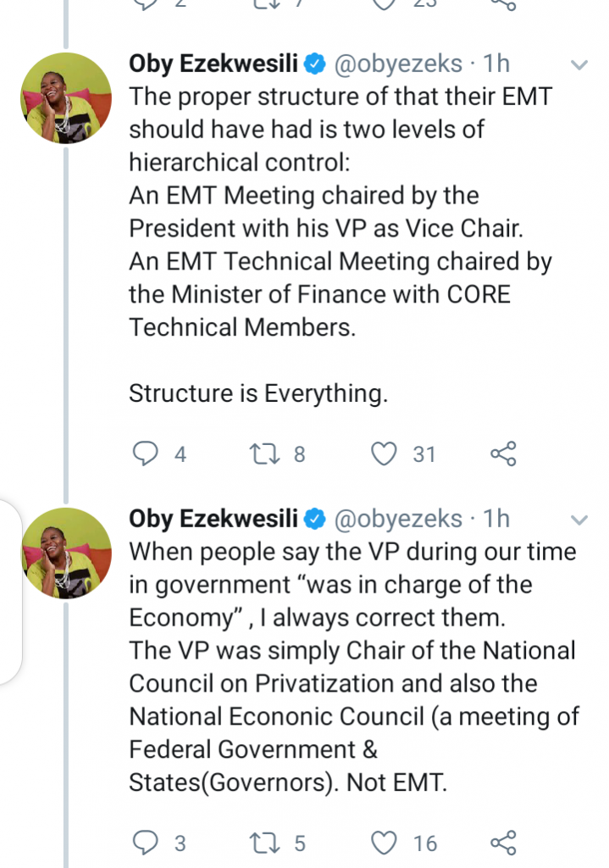Like the tweet with 16 likes
The width and height of the screenshot is (609, 868).
click(x=385, y=843)
